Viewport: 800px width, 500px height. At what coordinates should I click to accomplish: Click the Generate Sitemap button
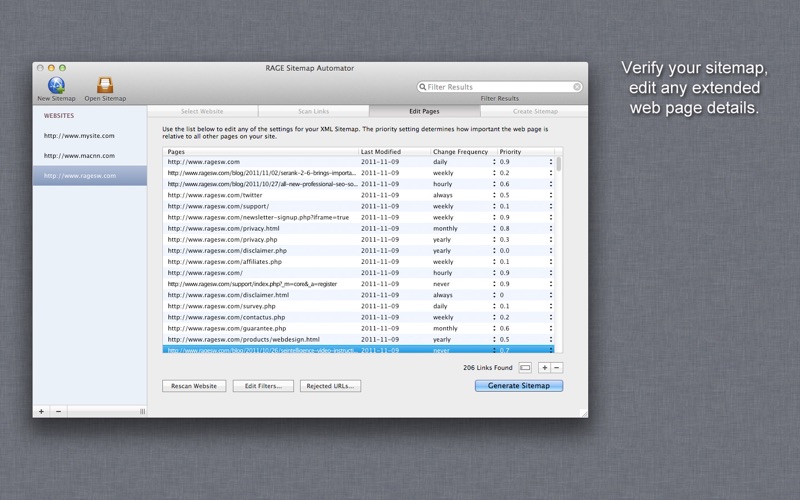(x=519, y=386)
